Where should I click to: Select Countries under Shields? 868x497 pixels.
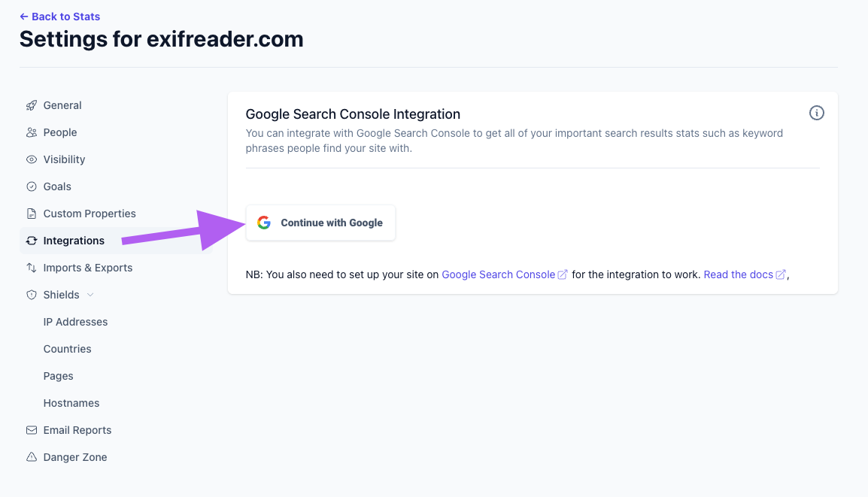pos(67,349)
